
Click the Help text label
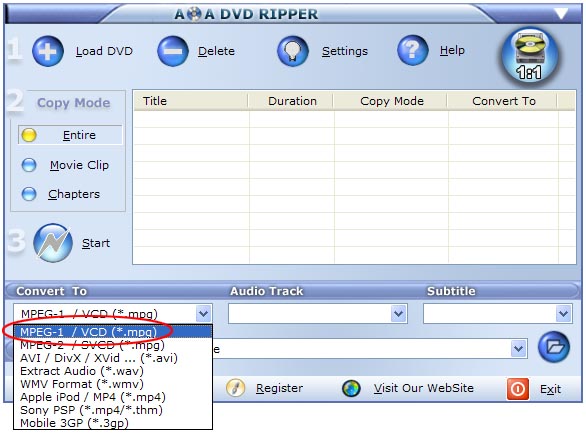(x=452, y=50)
